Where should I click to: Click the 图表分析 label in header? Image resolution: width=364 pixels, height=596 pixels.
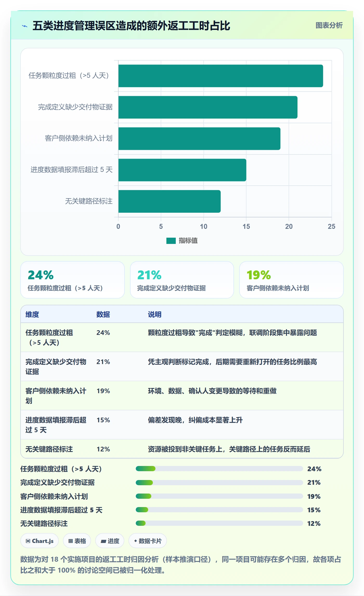[x=329, y=25]
